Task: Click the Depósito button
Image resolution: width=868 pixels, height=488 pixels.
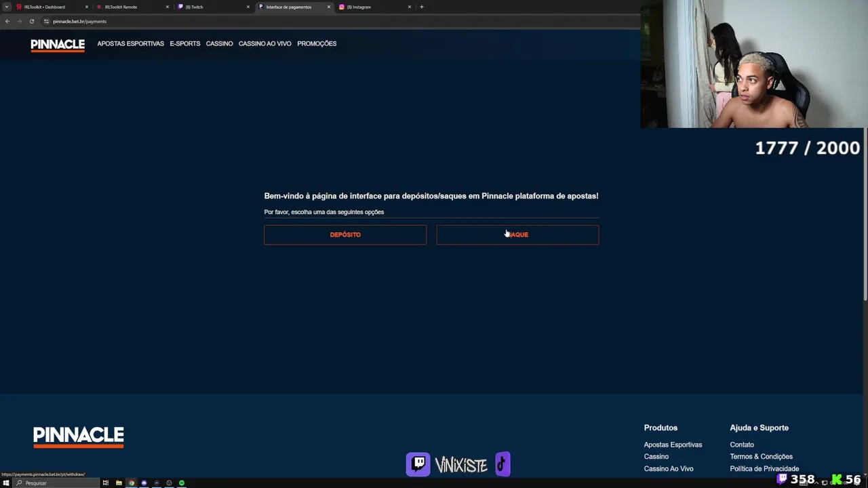Action: pos(345,235)
